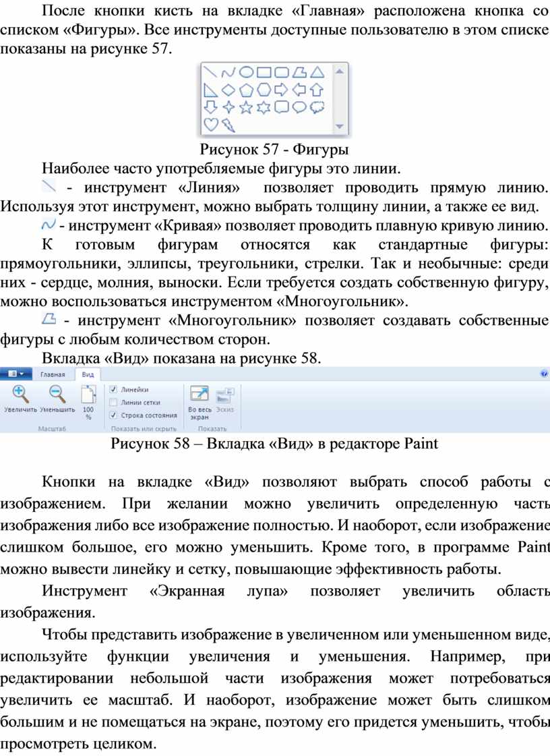
Task: Toggle the Строка состояния checkbox
Action: 113,415
